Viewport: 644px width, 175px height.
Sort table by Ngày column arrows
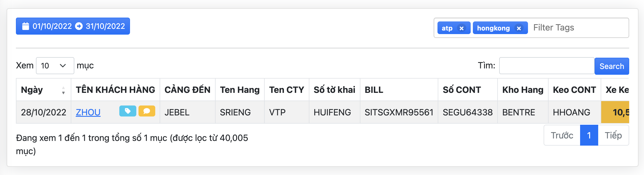point(63,90)
